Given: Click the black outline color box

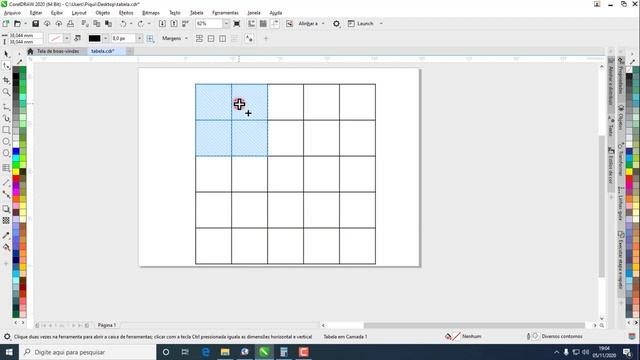Looking at the screenshot, I should (94, 38).
